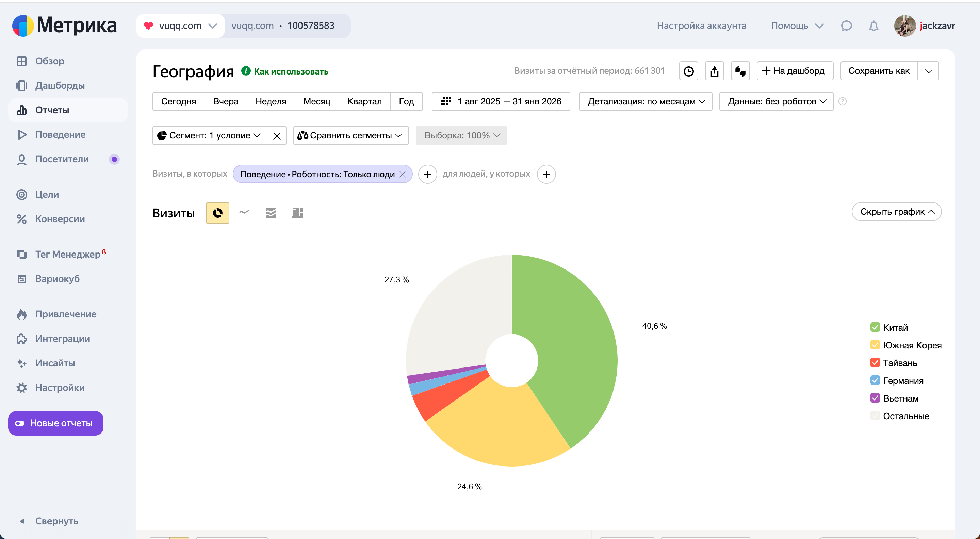Select the Квартал period tab
This screenshot has width=980, height=539.
(364, 101)
